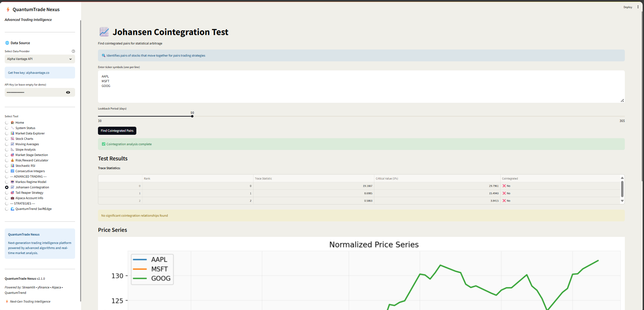The image size is (644, 310).
Task: Choose the Risk/Reward Calculator radio button
Action: pyautogui.click(x=7, y=160)
